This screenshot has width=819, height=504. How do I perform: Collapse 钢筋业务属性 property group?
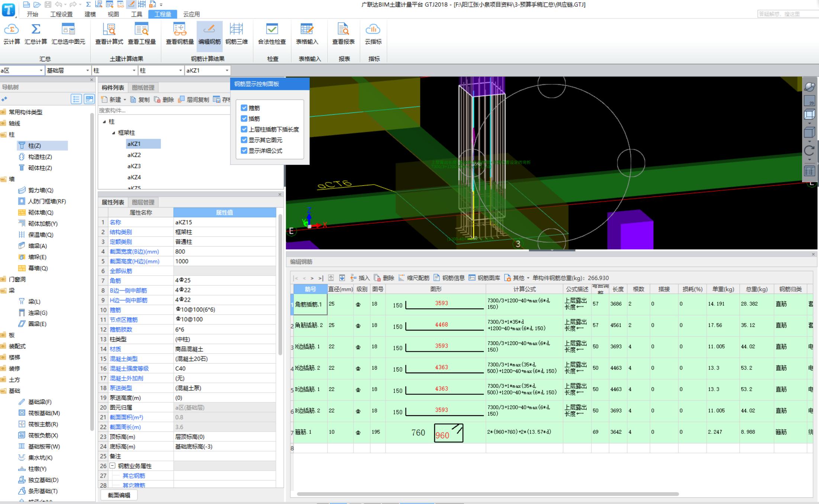(112, 466)
